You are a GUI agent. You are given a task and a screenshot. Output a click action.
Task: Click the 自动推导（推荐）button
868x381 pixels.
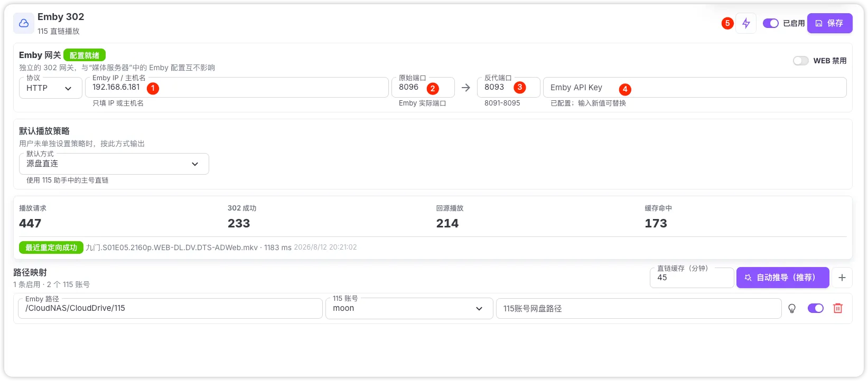point(783,278)
